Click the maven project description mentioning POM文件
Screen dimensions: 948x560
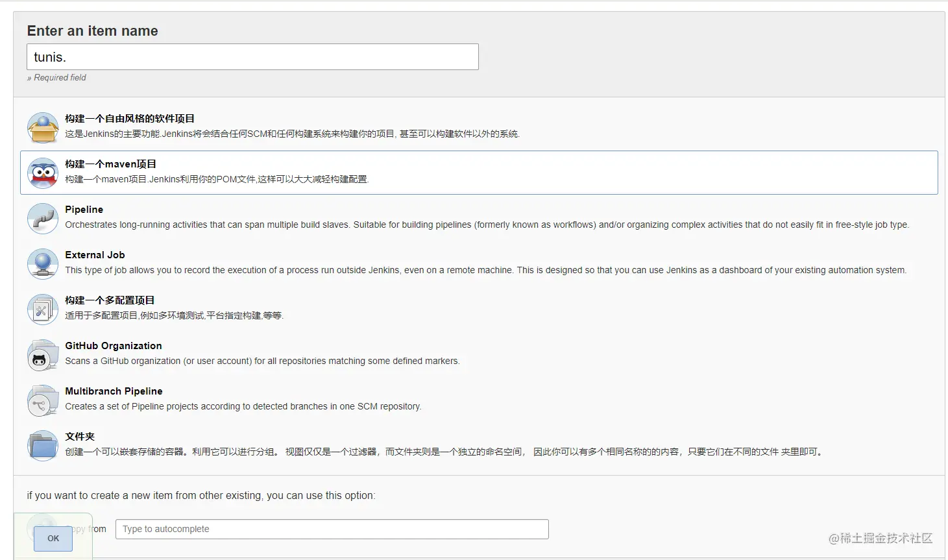[217, 179]
